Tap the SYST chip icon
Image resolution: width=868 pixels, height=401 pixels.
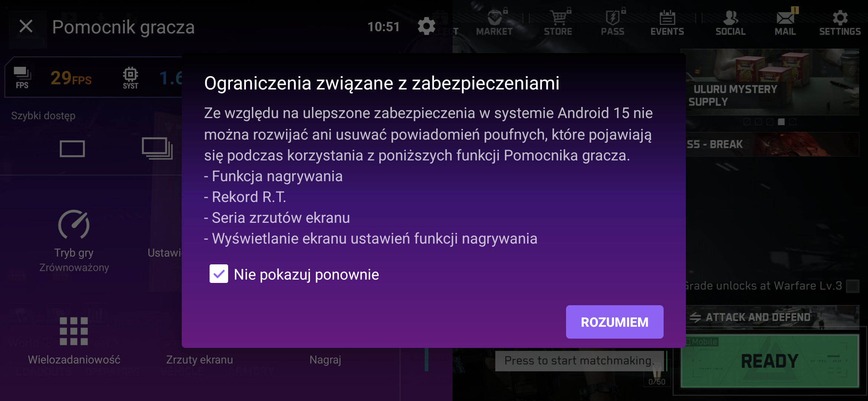point(131,78)
